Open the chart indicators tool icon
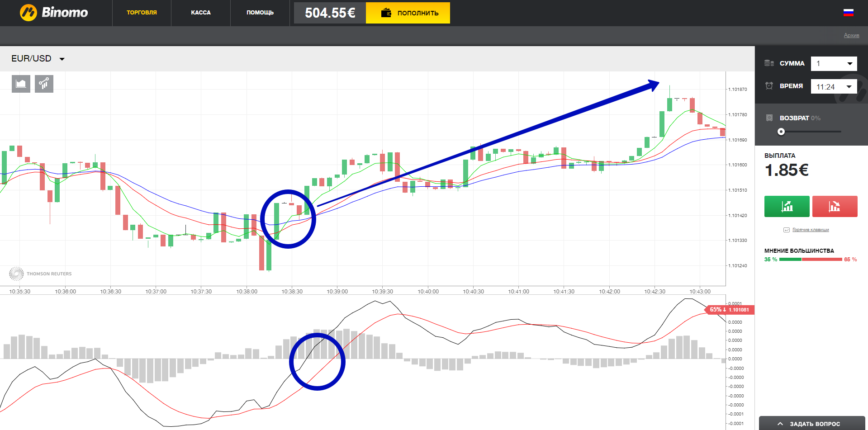The width and height of the screenshot is (868, 430). [x=44, y=84]
